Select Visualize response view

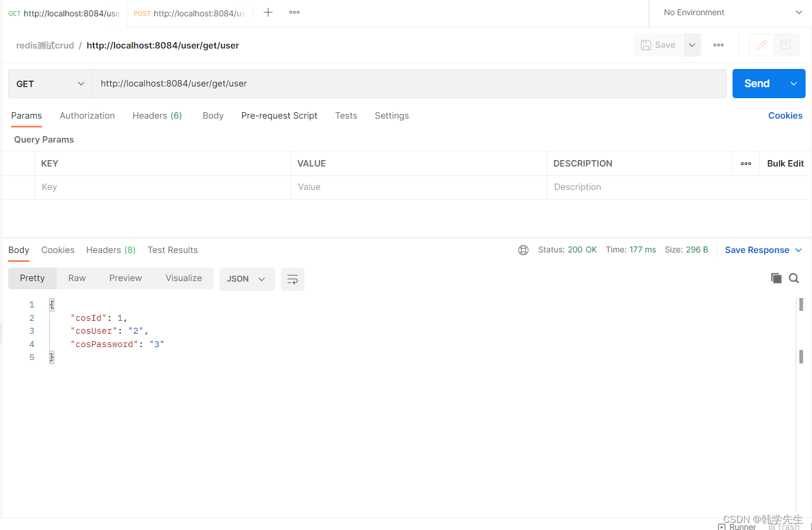click(183, 278)
